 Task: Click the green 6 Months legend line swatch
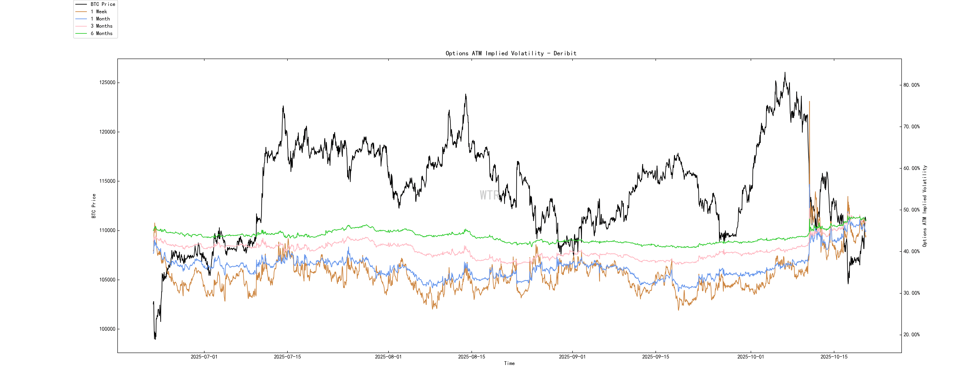click(x=81, y=34)
